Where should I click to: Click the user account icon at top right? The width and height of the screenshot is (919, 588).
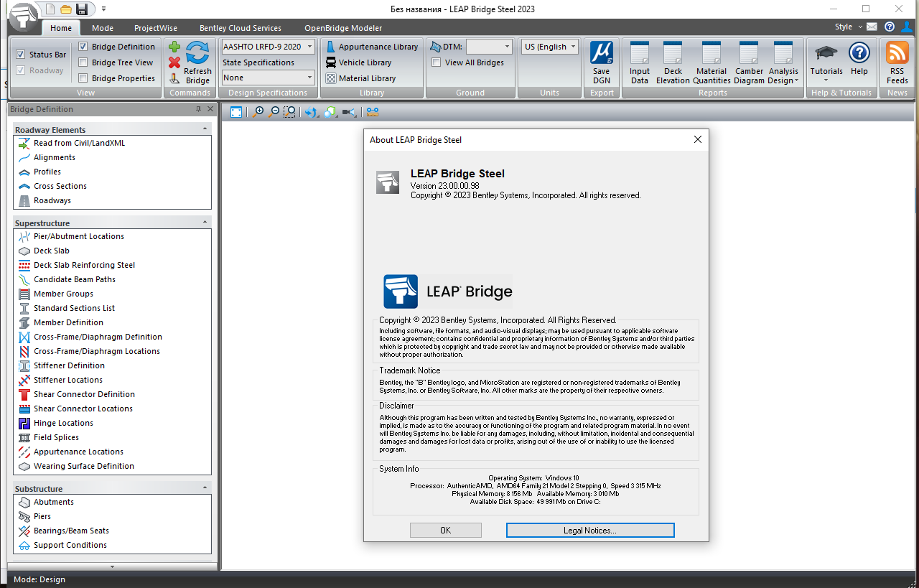pos(908,27)
